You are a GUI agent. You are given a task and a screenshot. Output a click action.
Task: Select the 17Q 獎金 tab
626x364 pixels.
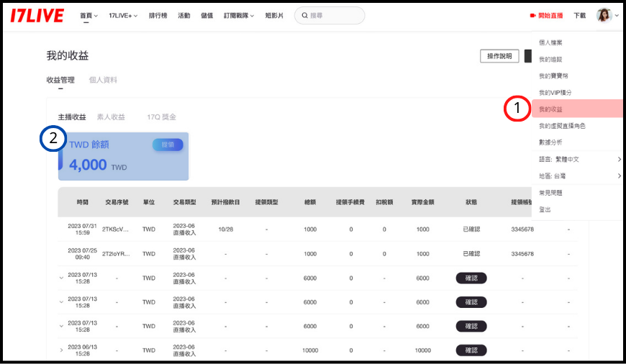click(x=161, y=117)
